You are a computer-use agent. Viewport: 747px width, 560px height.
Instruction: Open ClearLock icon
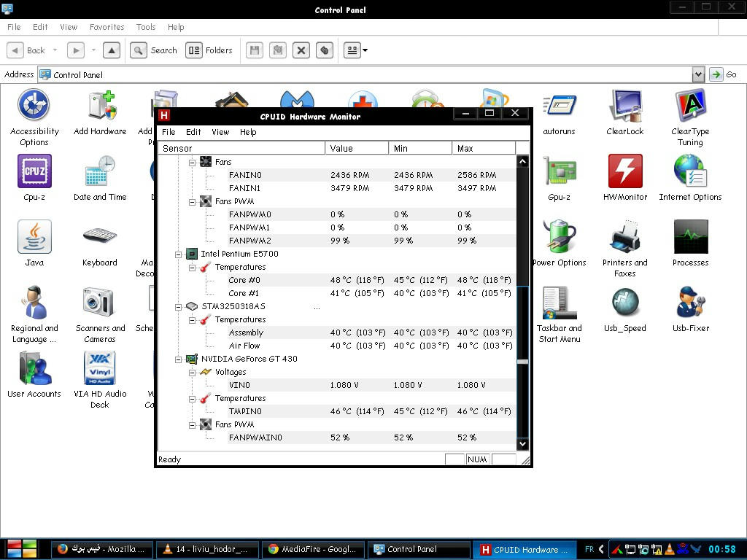[x=625, y=112]
